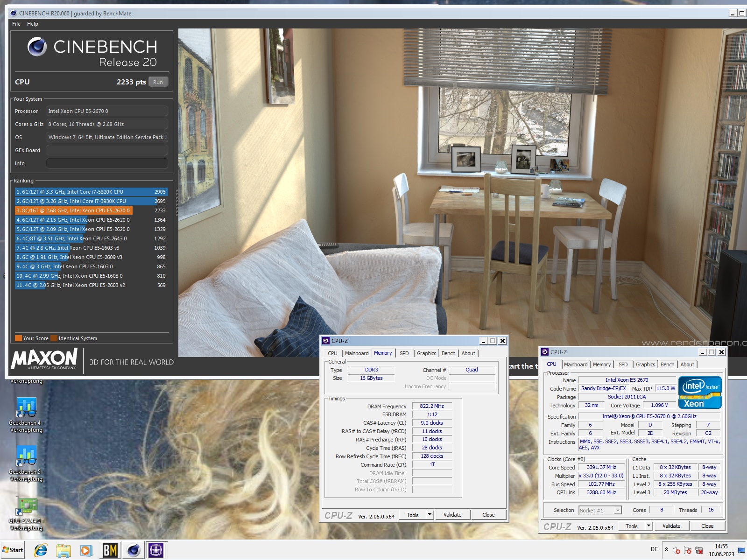Screen dimensions: 747x560
Task: Switch to SPD tab in Memory CPU-Z window
Action: pyautogui.click(x=404, y=353)
